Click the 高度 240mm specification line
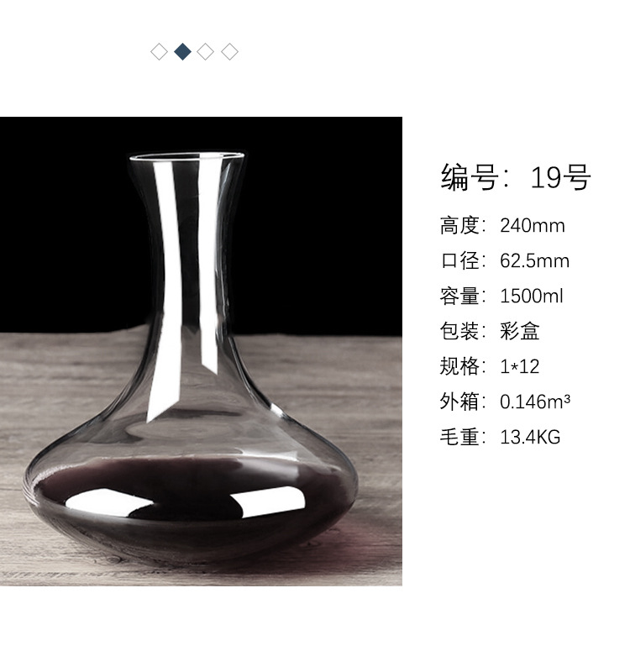Image resolution: width=630 pixels, height=672 pixels. 502,225
